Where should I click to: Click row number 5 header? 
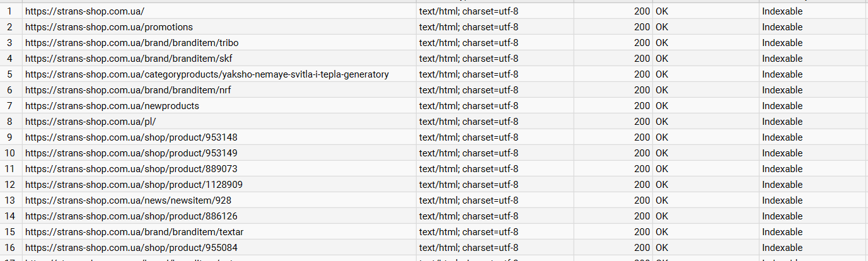point(9,74)
